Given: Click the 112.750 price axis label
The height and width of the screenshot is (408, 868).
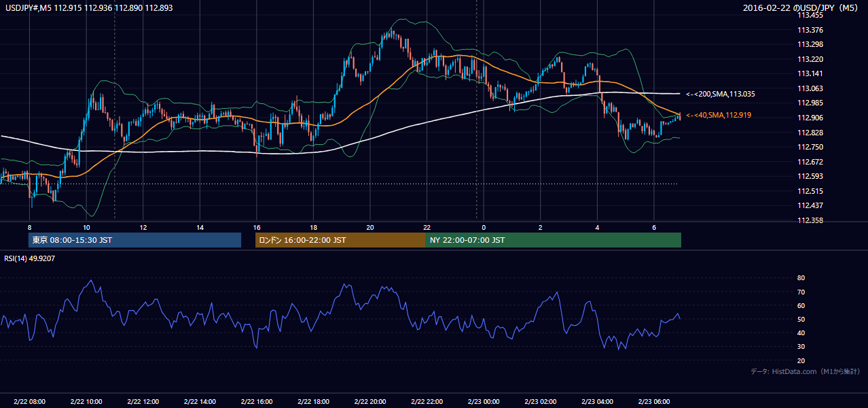Looking at the screenshot, I should pos(810,147).
